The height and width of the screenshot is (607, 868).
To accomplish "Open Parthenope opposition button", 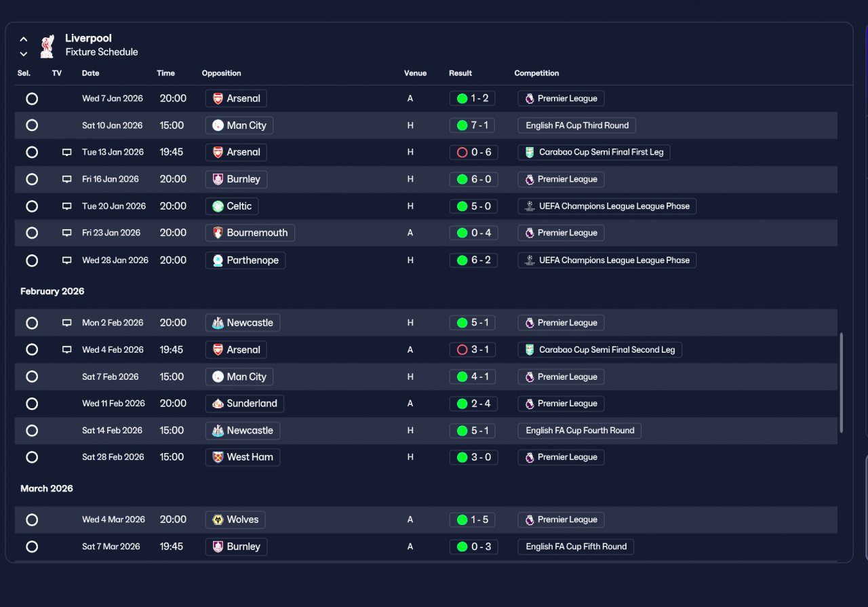I will click(x=245, y=260).
